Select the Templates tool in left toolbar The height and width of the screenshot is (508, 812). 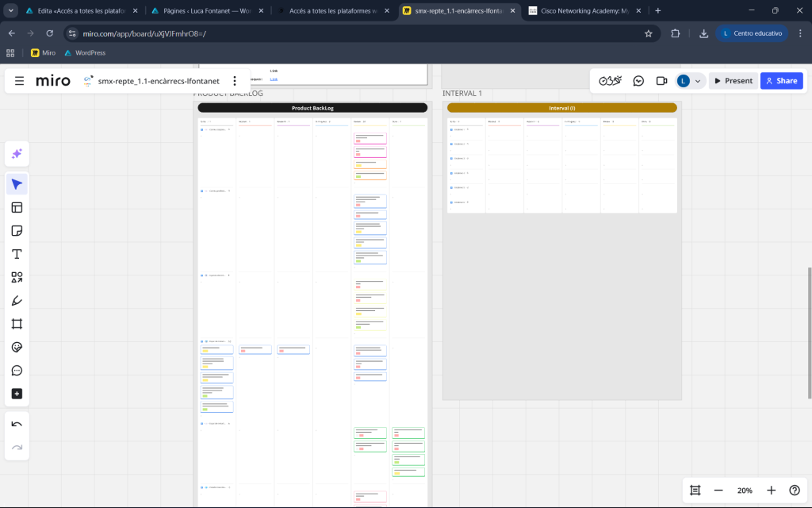17,208
